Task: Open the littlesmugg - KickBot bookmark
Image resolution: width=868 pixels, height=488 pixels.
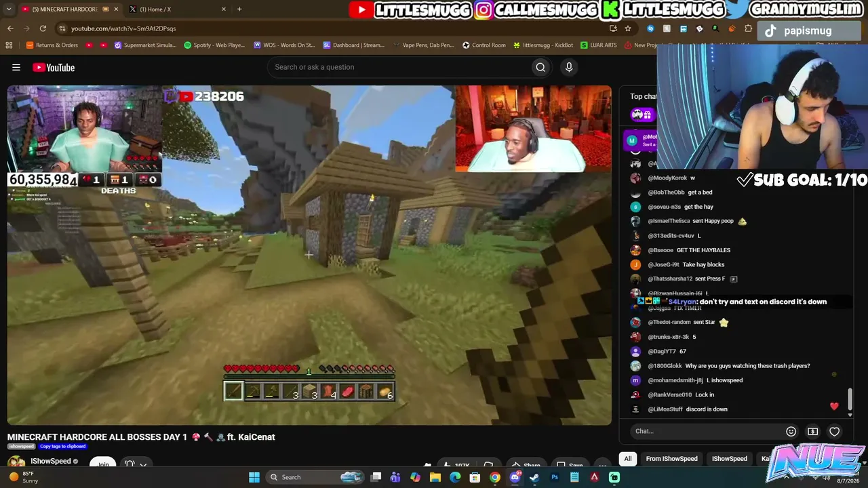Action: (543, 45)
